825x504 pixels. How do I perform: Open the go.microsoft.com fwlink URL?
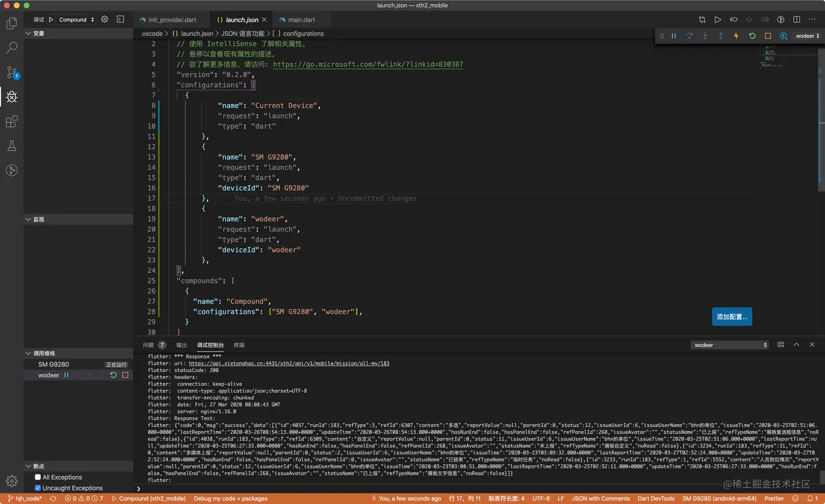tap(368, 64)
